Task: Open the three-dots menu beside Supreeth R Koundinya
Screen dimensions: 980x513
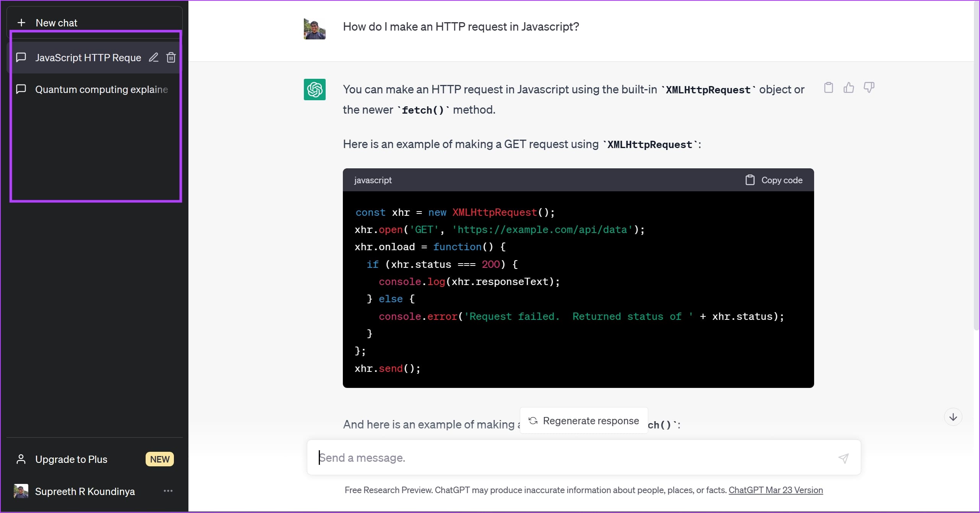Action: (168, 491)
